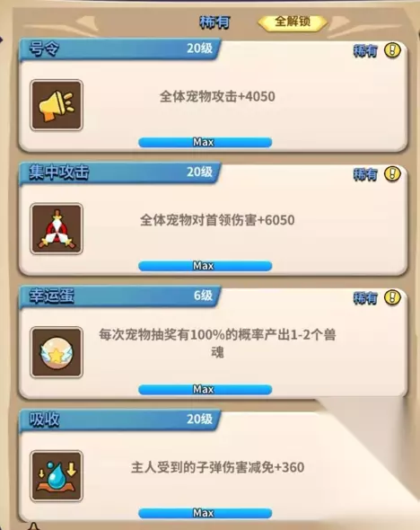This screenshot has width=420, height=530.
Task: Click the 全解锁 badge button
Action: 293,22
